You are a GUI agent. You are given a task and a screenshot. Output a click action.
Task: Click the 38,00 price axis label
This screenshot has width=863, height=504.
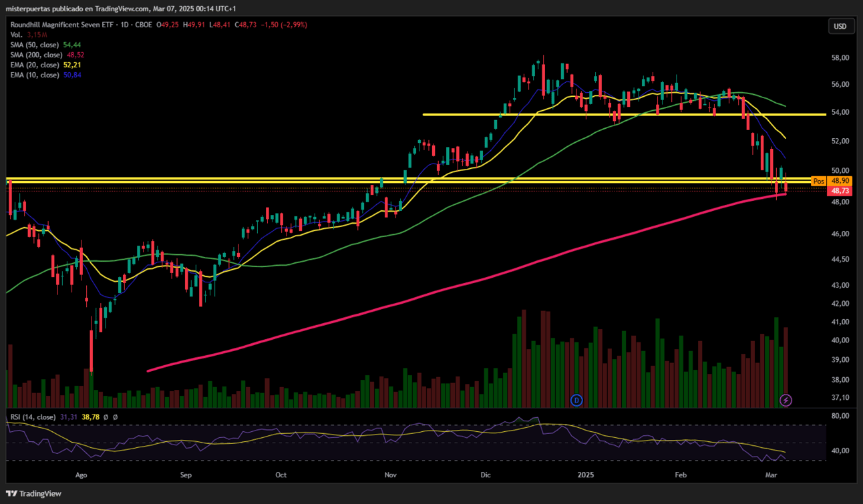(840, 380)
